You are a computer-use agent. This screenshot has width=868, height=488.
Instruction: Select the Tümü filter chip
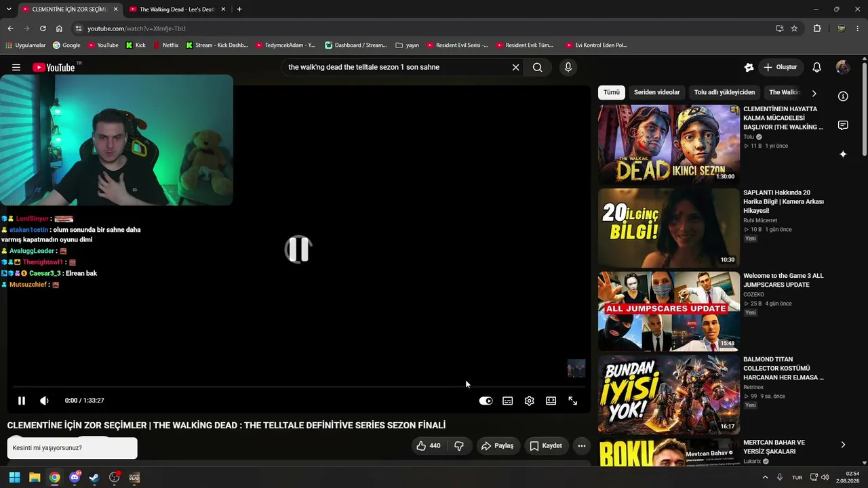612,92
